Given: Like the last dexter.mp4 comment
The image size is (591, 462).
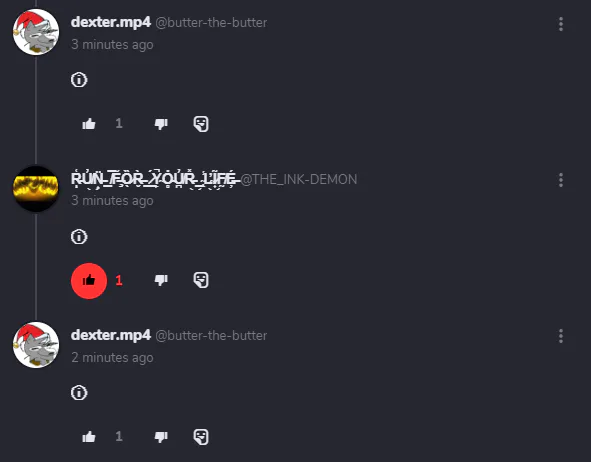Looking at the screenshot, I should [x=89, y=437].
